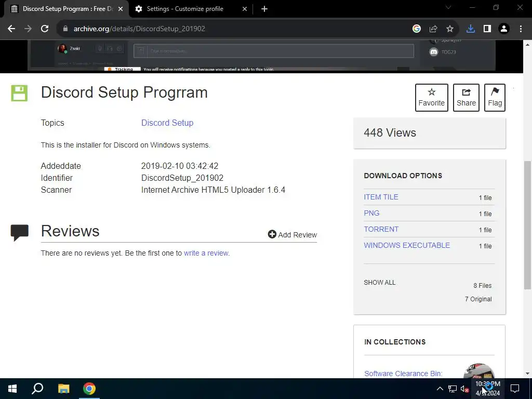This screenshot has width=532, height=399.
Task: Click the 448 Views text
Action: coord(390,132)
